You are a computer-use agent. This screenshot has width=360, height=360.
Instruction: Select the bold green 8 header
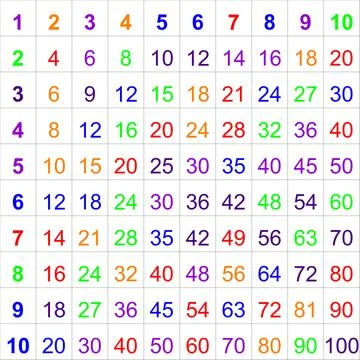[x=18, y=274]
